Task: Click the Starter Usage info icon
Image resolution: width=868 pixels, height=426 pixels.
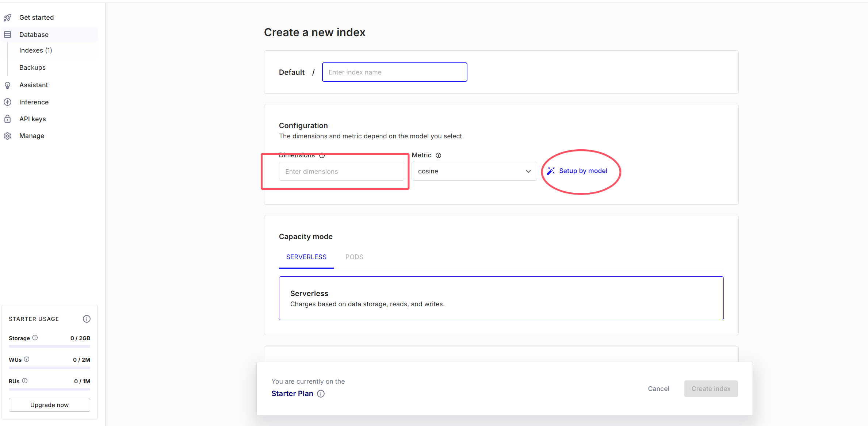Action: pos(87,319)
